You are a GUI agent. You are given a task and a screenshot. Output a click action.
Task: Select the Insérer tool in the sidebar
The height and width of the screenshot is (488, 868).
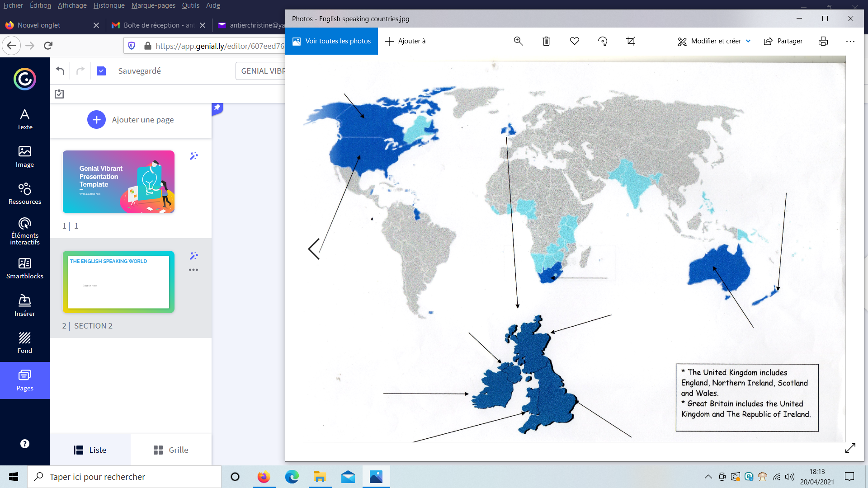(24, 305)
